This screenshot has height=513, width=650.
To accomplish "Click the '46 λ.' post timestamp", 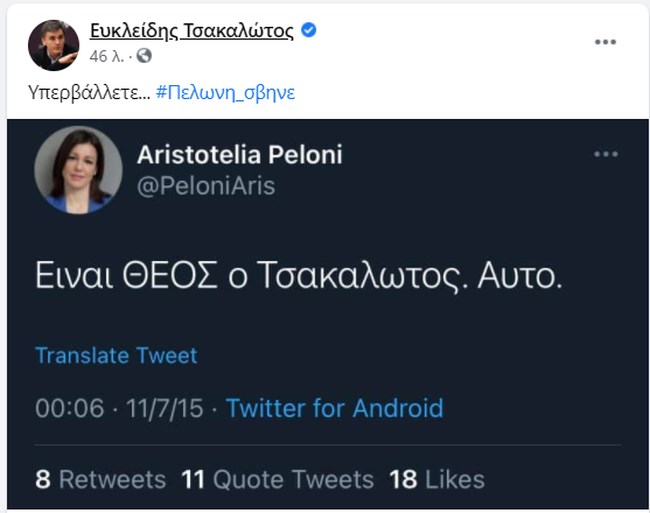I will (106, 55).
